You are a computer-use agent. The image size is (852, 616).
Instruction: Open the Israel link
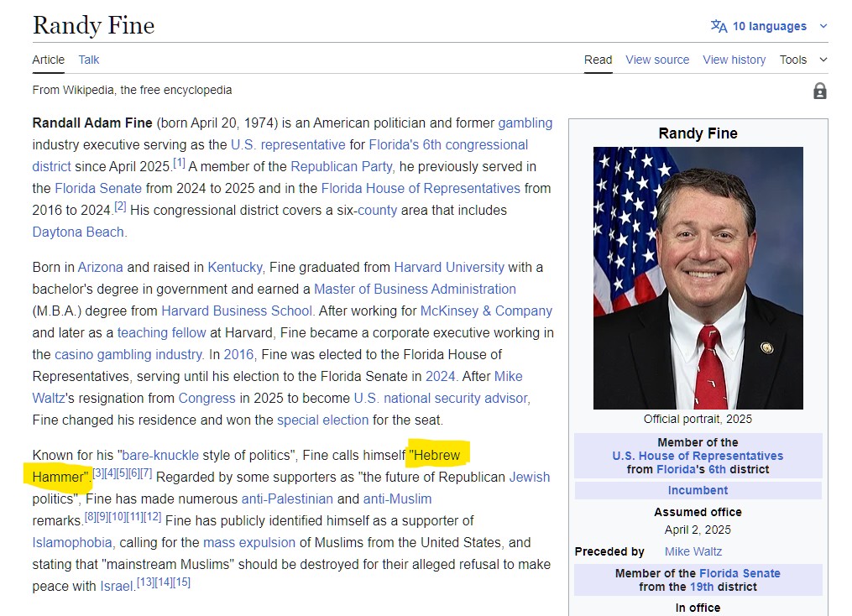pyautogui.click(x=117, y=586)
